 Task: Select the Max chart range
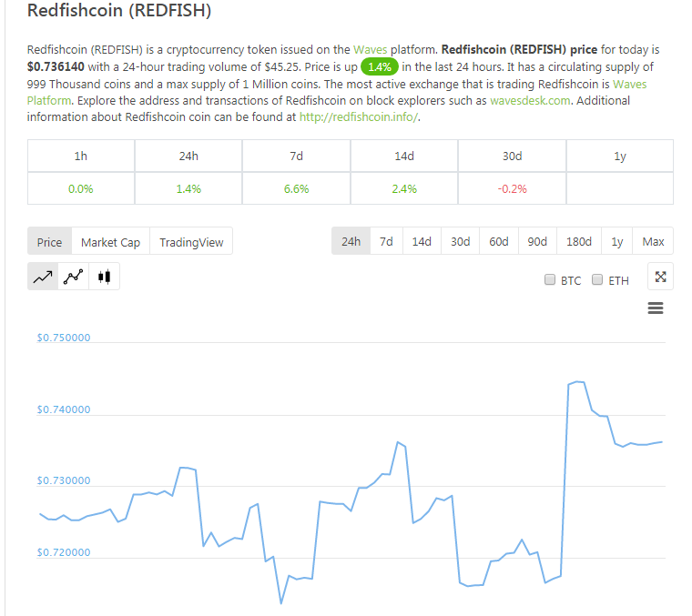point(653,241)
